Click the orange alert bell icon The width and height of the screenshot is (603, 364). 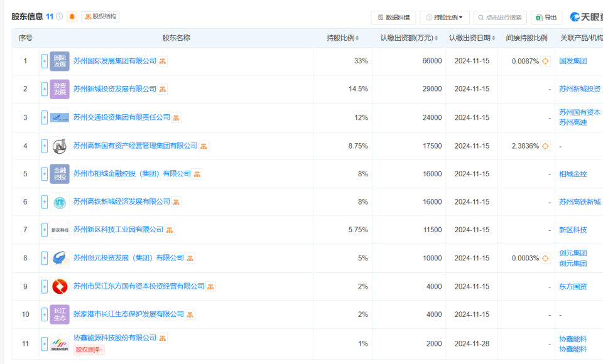pos(72,16)
